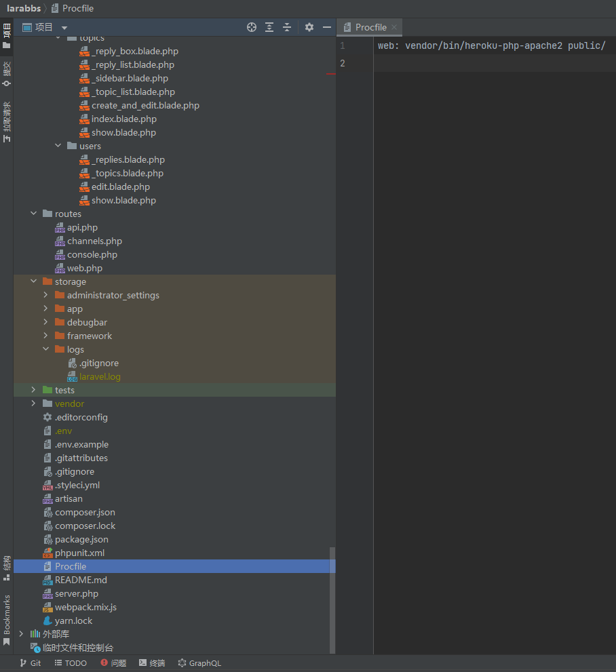Select web.php in the routes folder
Viewport: 616px width, 672px height.
coord(85,268)
